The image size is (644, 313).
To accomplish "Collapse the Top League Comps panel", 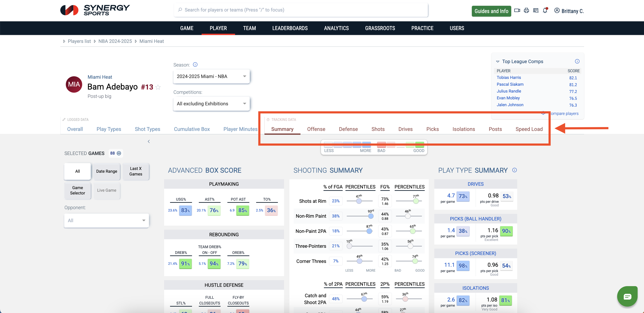I will click(498, 62).
